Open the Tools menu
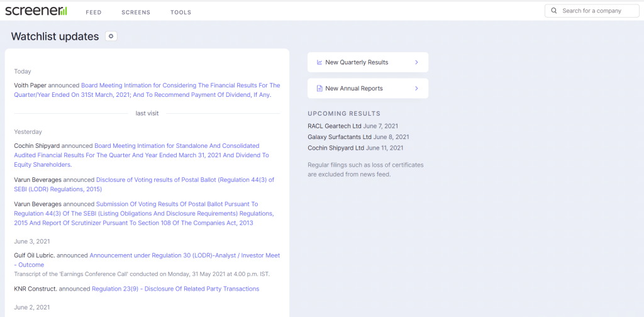The width and height of the screenshot is (644, 317). (180, 12)
